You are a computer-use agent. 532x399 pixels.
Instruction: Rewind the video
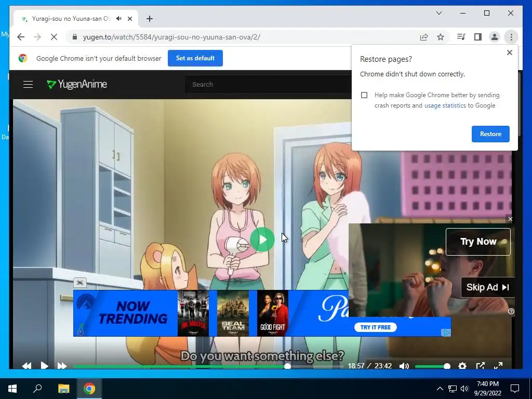tap(26, 366)
